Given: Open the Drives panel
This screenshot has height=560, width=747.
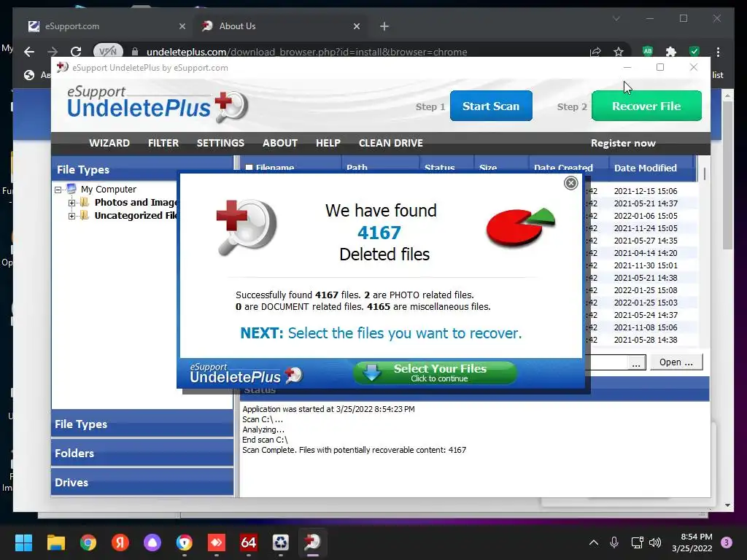Looking at the screenshot, I should [142, 482].
